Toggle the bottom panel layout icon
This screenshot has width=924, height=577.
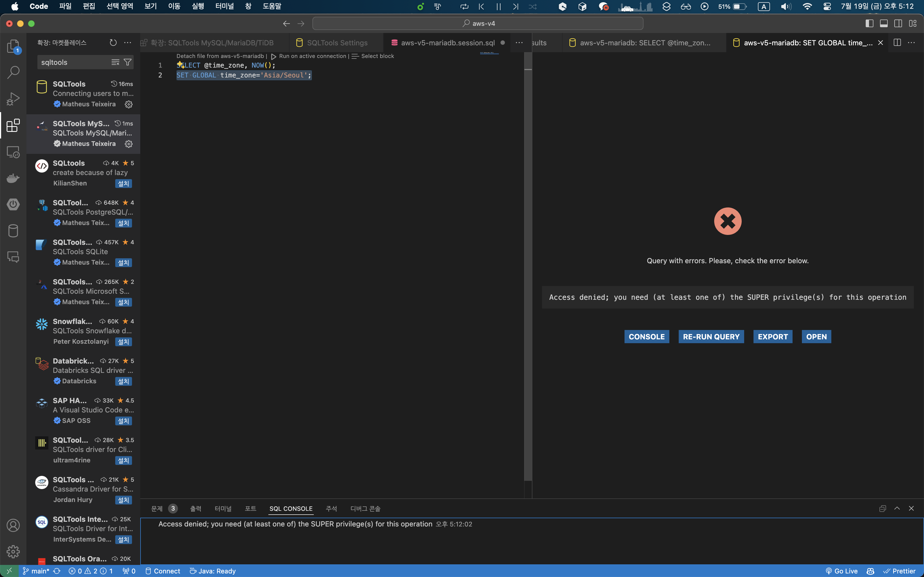coord(884,23)
